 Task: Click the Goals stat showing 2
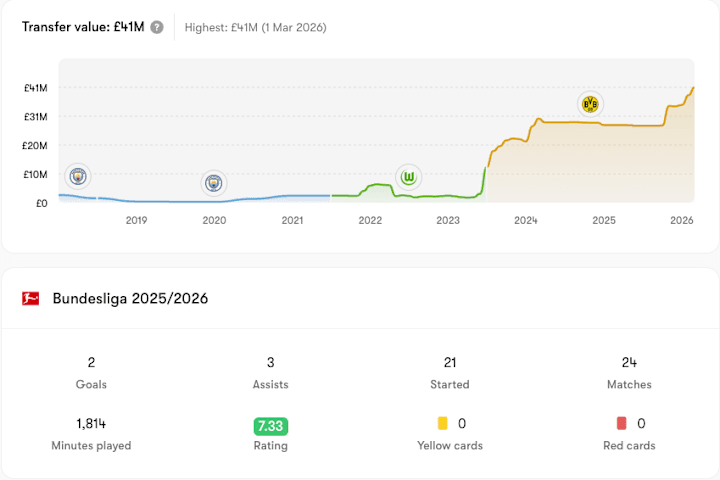pyautogui.click(x=91, y=372)
